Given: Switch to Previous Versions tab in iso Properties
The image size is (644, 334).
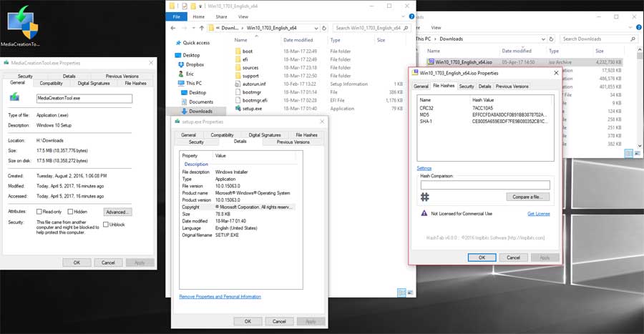Looking at the screenshot, I should (512, 86).
